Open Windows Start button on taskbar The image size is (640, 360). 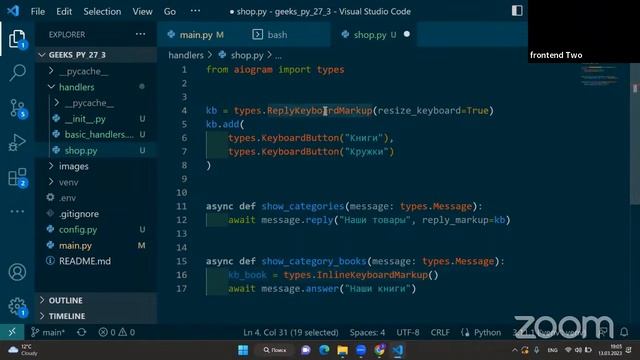(x=243, y=350)
